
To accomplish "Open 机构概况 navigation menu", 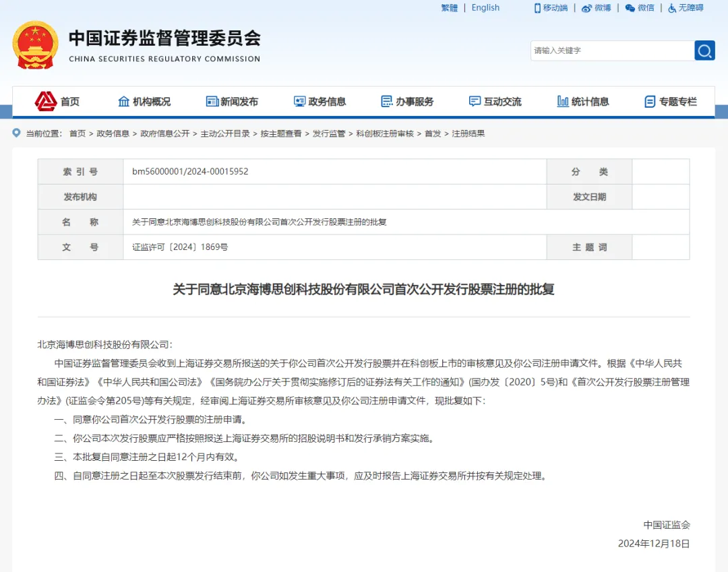I will (144, 102).
